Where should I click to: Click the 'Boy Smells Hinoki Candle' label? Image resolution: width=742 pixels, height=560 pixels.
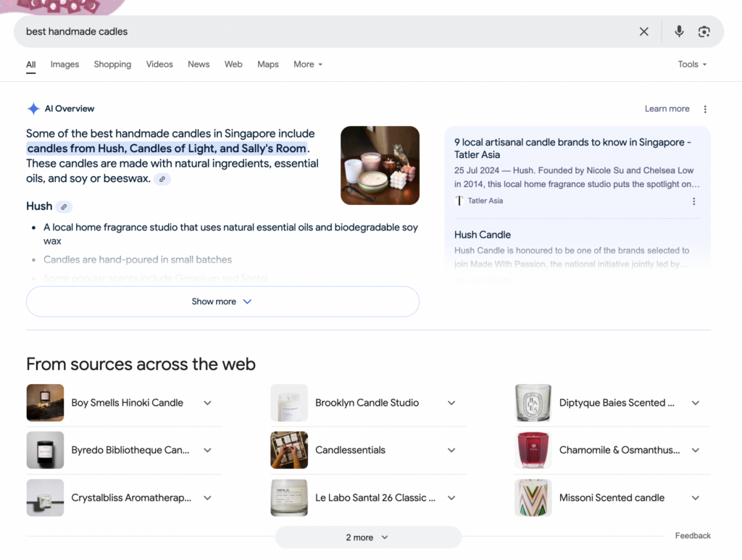pyautogui.click(x=128, y=403)
